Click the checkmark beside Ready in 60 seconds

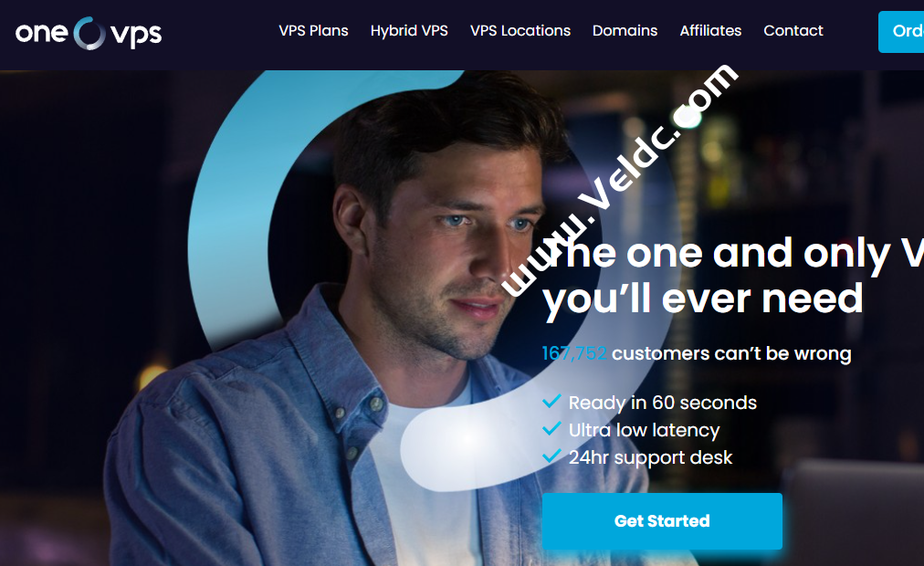551,402
